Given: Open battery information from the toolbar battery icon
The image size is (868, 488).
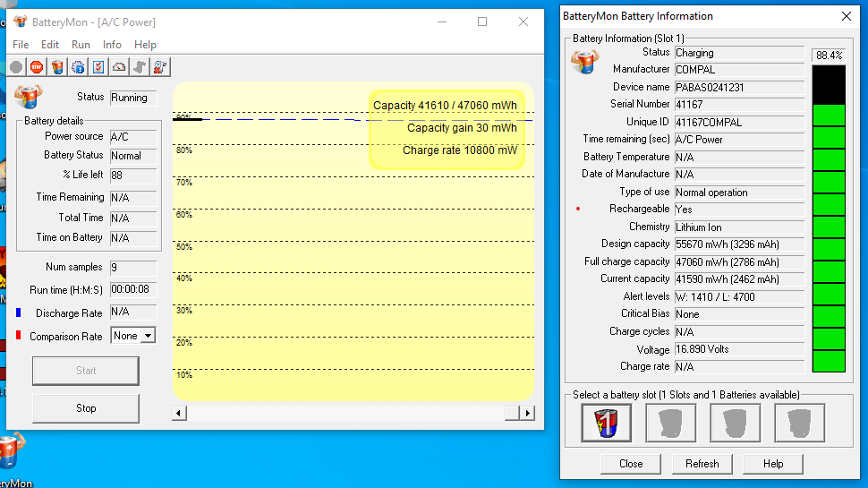Looking at the screenshot, I should coord(57,67).
